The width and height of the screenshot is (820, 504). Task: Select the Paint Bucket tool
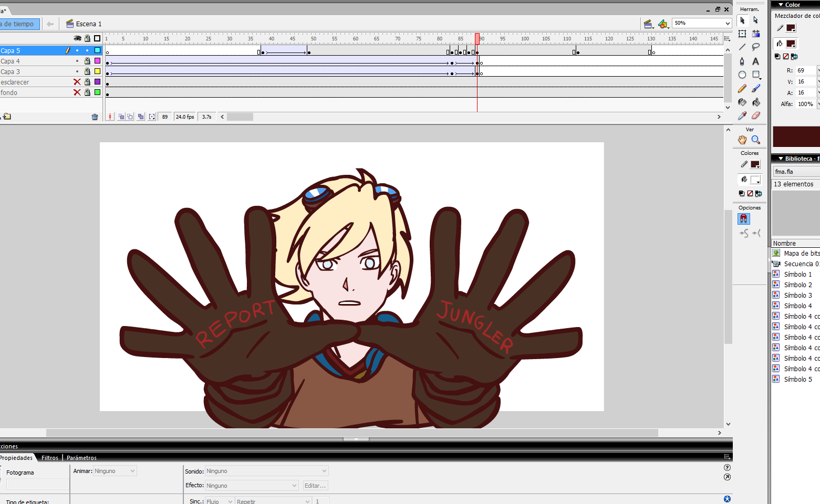coord(756,102)
